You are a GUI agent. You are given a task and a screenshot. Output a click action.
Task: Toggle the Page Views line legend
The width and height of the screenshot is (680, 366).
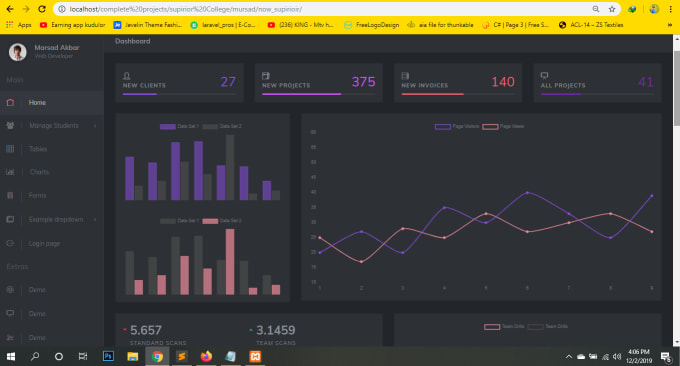[503, 126]
